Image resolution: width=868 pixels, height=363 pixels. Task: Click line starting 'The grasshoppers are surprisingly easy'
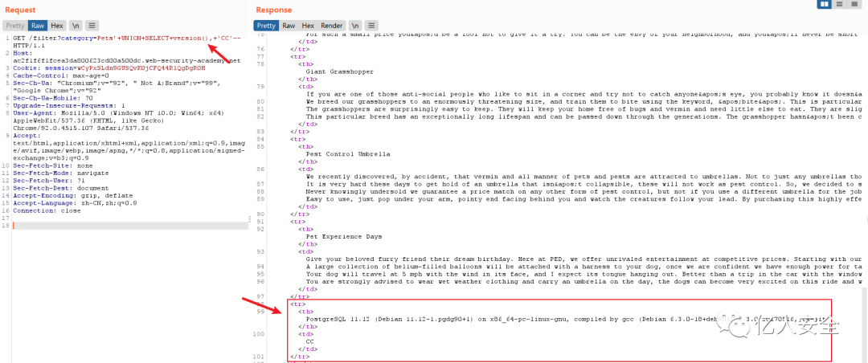click(x=584, y=109)
